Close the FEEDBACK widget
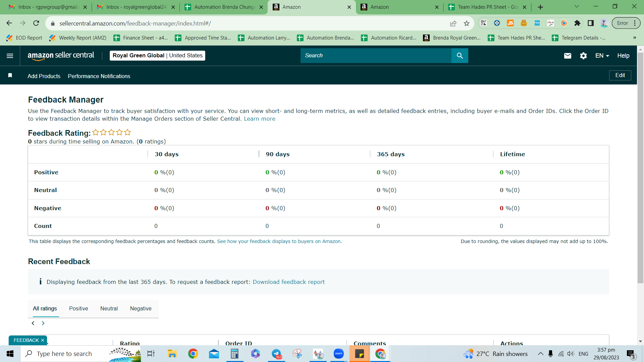 coord(43,340)
